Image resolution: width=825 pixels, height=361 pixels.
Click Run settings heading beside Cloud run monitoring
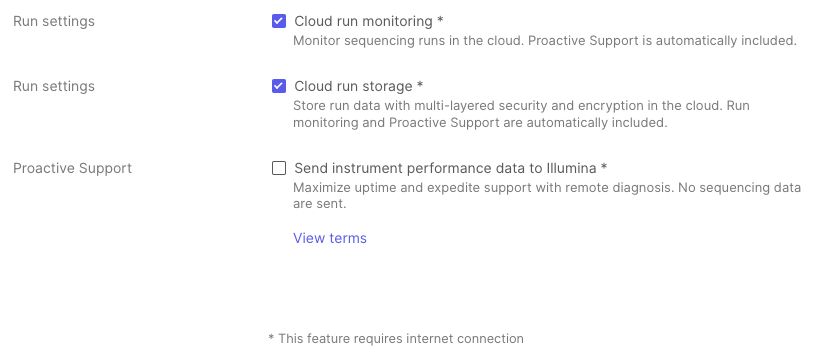coord(54,21)
